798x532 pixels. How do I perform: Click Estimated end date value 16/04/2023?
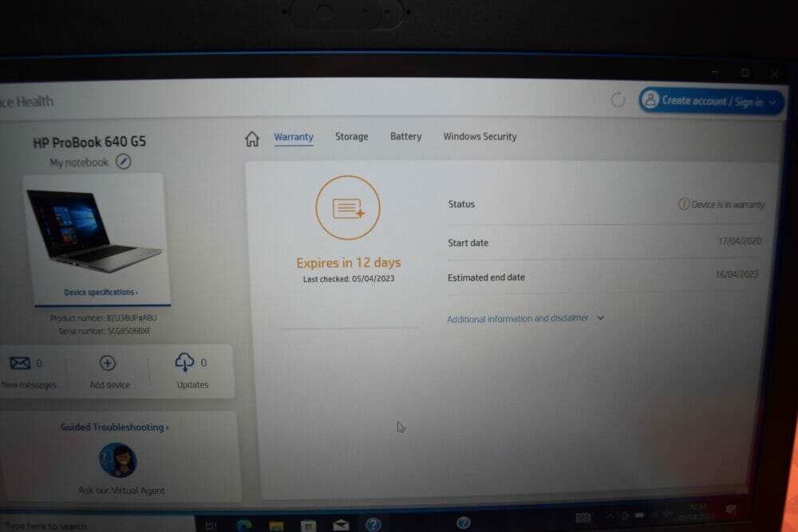[x=737, y=274]
